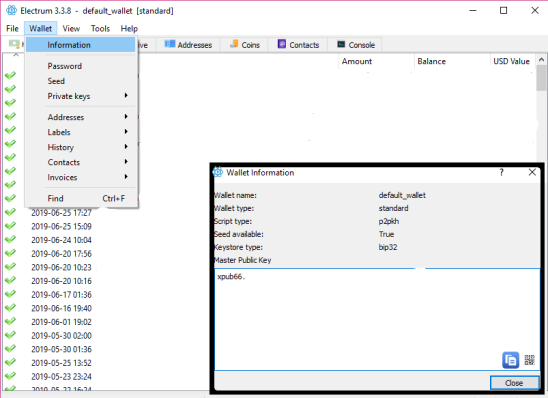Click the confirmed checkmark for 2019-06-20 17:56
The height and width of the screenshot is (398, 548).
10,253
